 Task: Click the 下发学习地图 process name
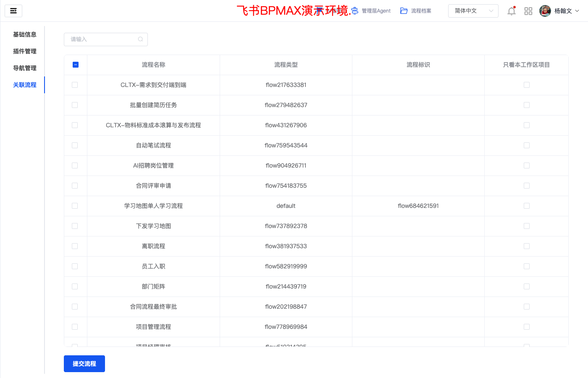coord(154,226)
